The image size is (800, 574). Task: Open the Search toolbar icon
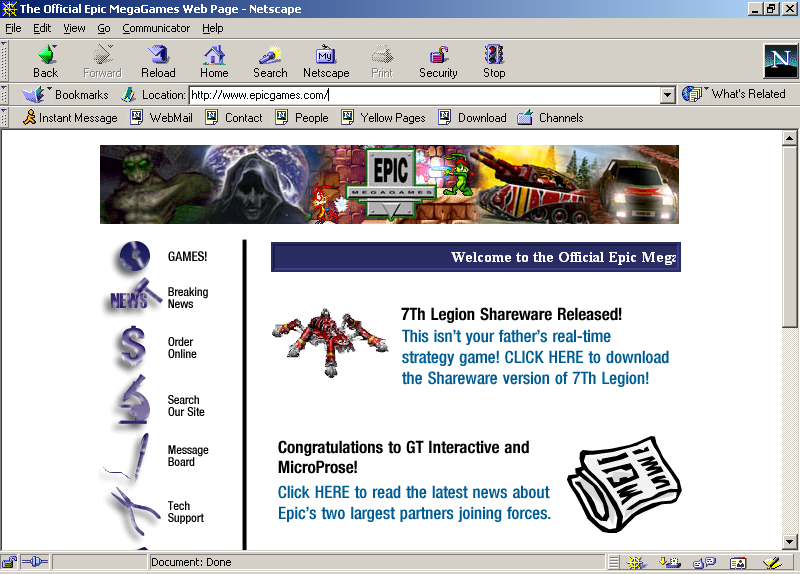coord(270,55)
